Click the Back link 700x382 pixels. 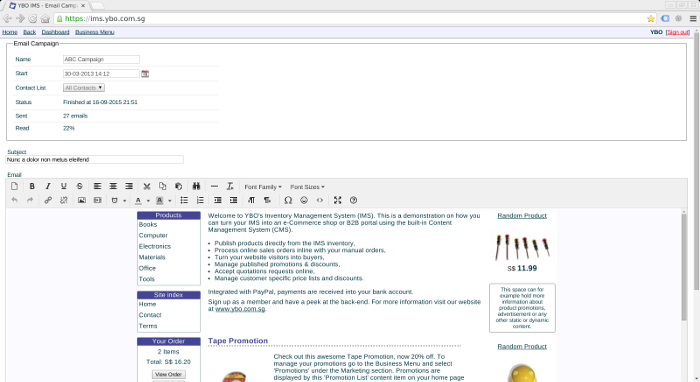(x=29, y=32)
